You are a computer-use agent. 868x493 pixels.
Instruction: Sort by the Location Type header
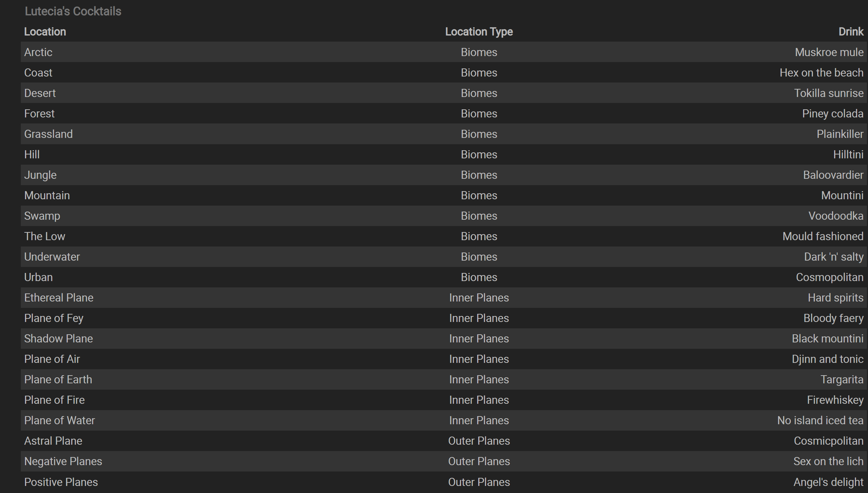pos(479,32)
